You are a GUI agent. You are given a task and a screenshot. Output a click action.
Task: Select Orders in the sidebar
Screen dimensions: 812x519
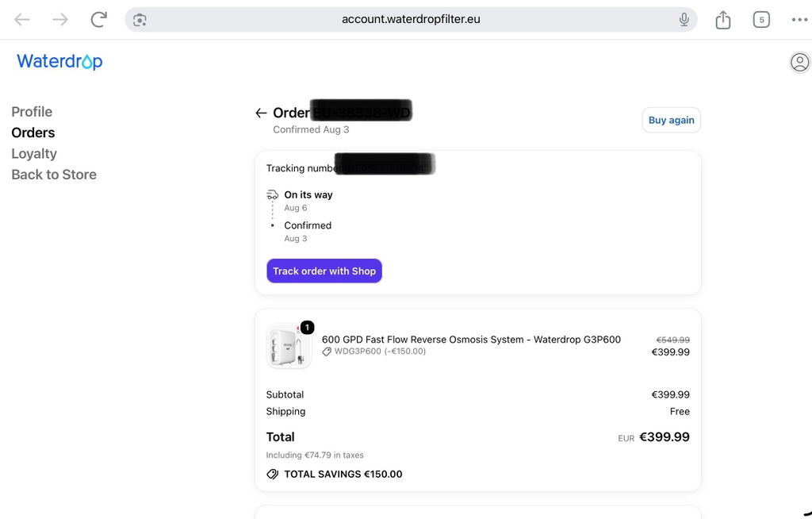pos(33,133)
